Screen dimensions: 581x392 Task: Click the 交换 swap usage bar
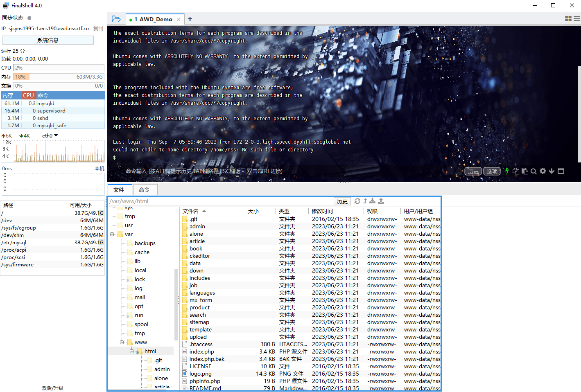click(59, 86)
